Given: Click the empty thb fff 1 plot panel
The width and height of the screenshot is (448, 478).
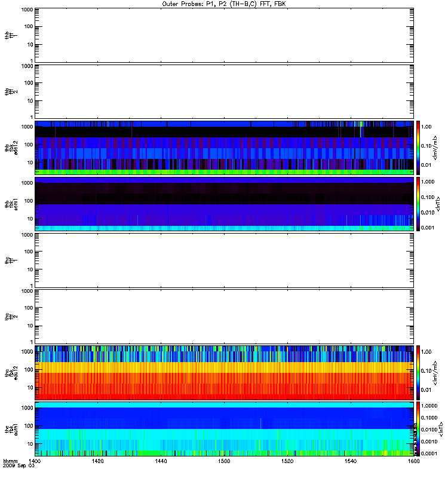Looking at the screenshot, I should tap(224, 35).
